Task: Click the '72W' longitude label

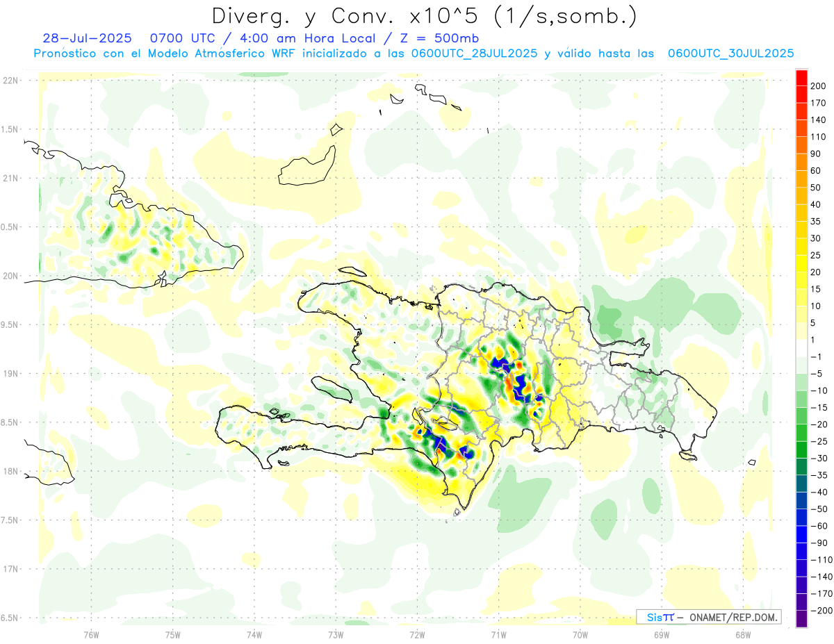Action: coord(417,634)
